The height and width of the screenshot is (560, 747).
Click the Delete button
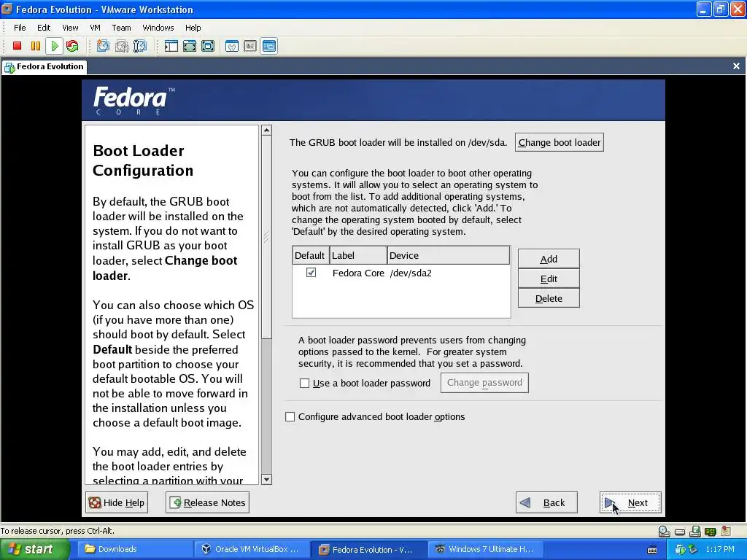point(549,298)
